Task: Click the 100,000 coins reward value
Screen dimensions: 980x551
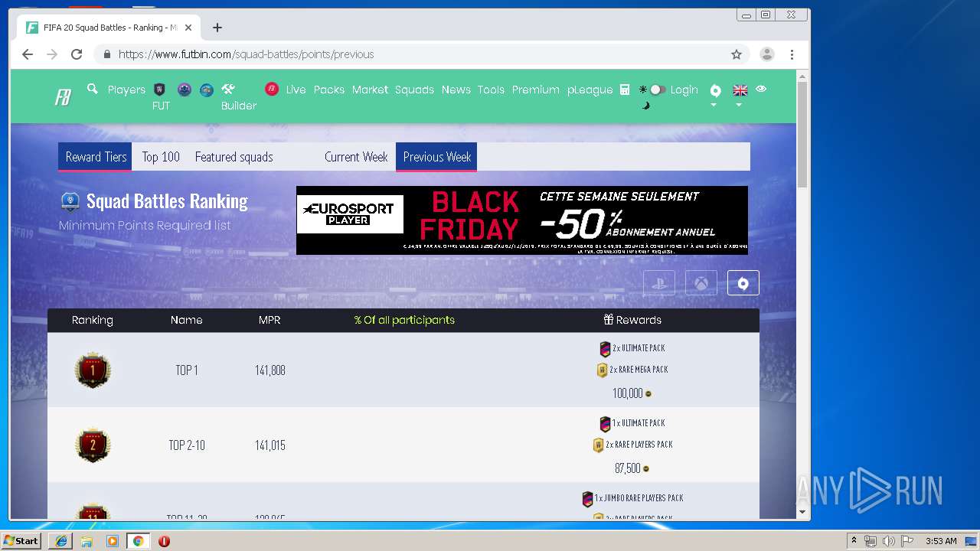Action: pos(628,393)
